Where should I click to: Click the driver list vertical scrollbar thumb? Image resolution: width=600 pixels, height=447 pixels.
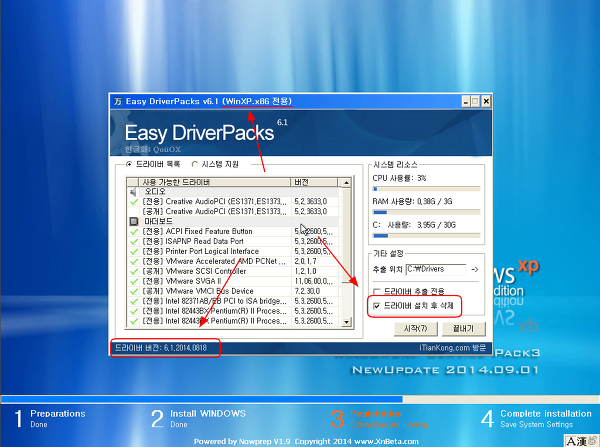(x=346, y=235)
